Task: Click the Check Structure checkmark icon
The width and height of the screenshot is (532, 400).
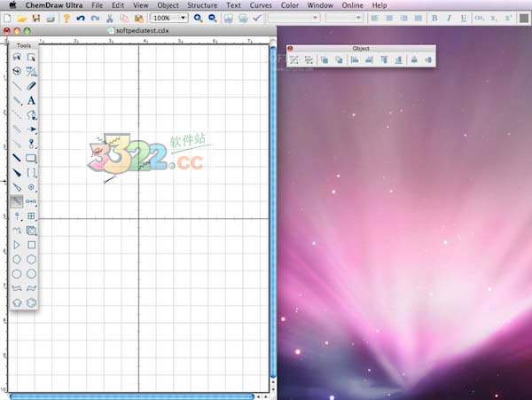Action: coord(257,18)
